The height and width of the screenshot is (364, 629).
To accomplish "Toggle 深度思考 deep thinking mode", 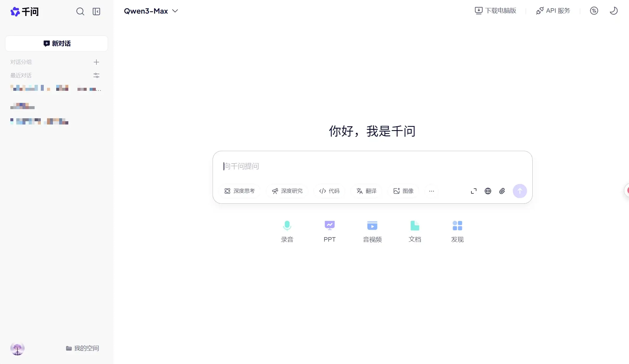I will click(x=240, y=191).
